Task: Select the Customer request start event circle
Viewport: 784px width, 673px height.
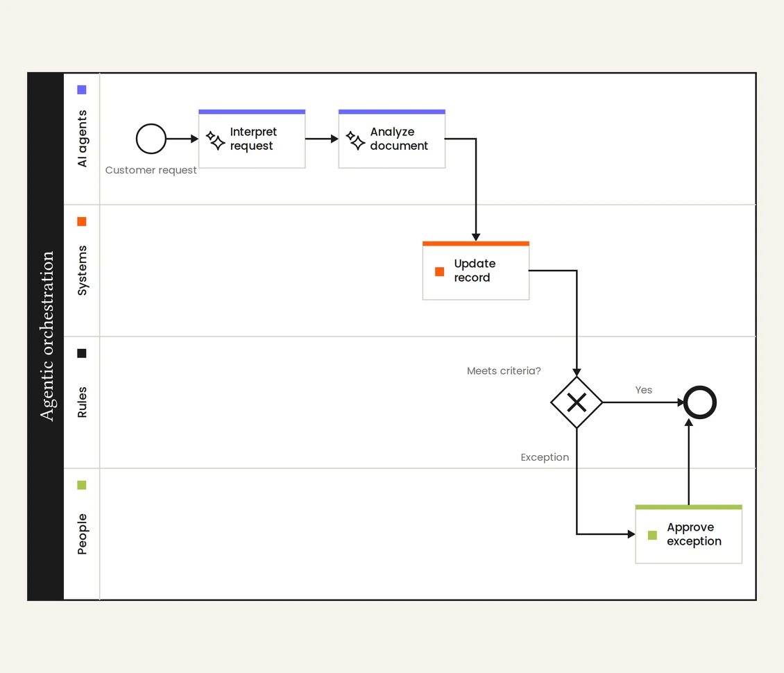Action: [151, 139]
